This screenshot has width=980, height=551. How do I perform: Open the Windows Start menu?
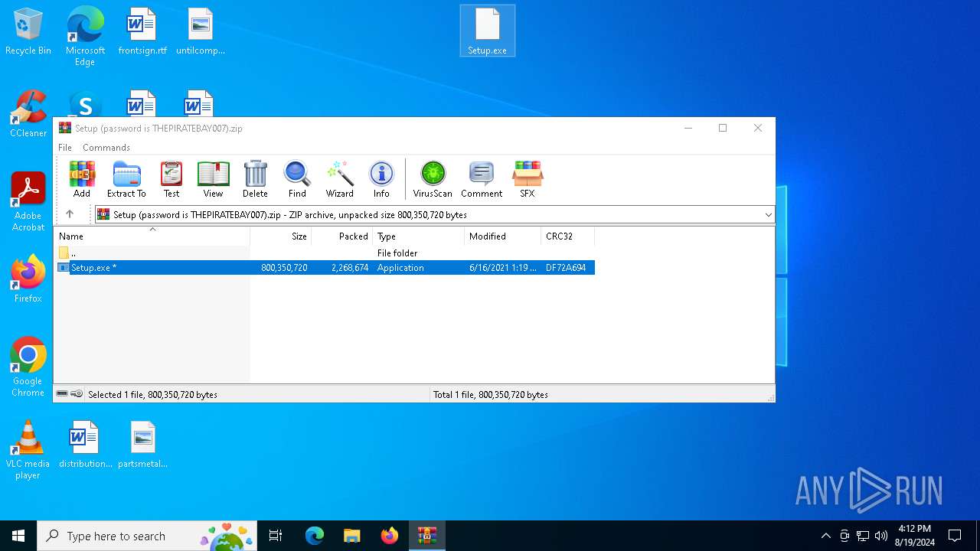pos(18,536)
